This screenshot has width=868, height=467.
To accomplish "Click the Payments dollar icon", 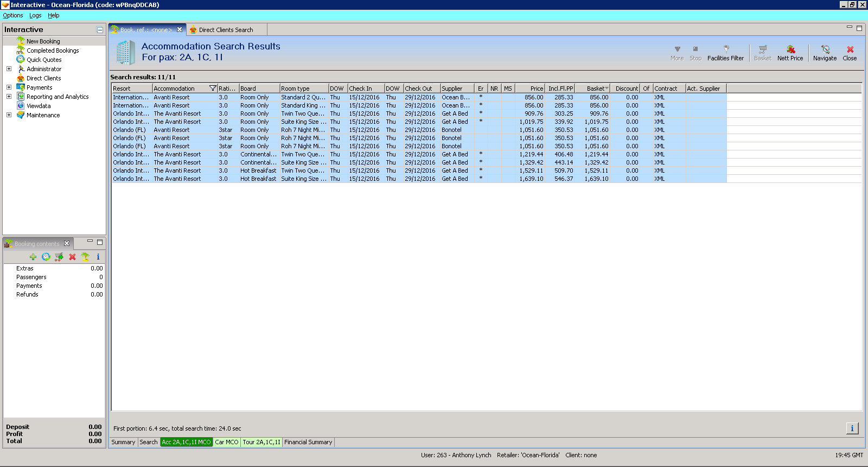I will [x=21, y=87].
